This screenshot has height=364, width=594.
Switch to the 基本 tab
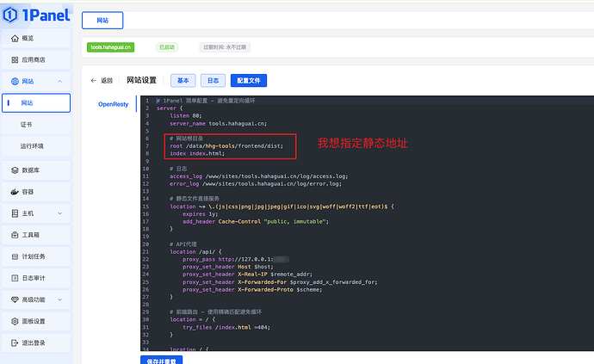(183, 80)
